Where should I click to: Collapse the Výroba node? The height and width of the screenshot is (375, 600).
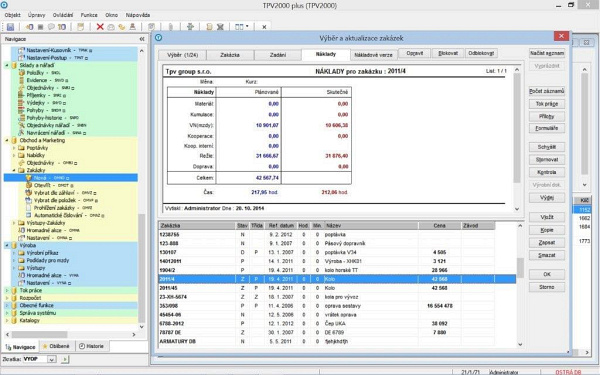click(x=7, y=245)
